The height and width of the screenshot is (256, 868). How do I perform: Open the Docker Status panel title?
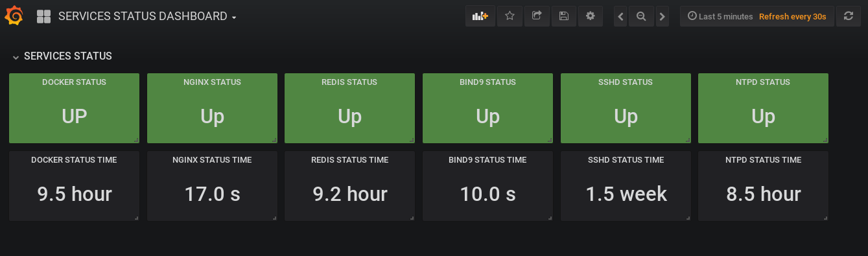pyautogui.click(x=74, y=82)
